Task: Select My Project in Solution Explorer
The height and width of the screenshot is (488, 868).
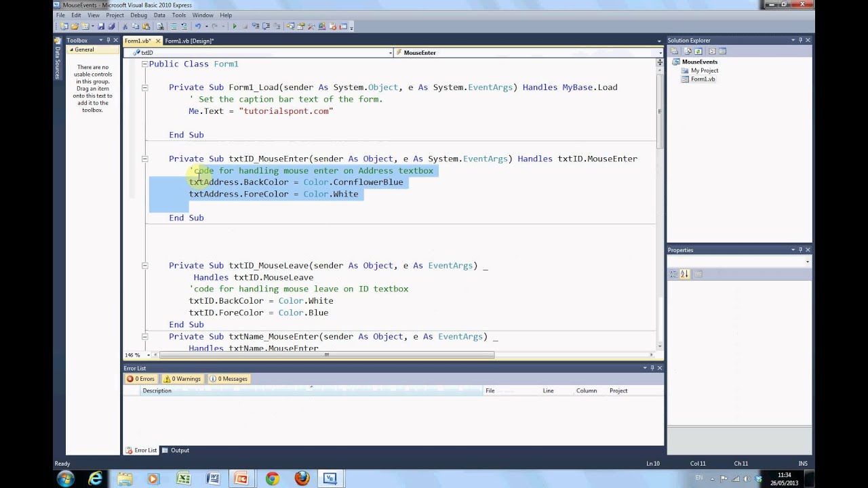Action: (x=704, y=70)
